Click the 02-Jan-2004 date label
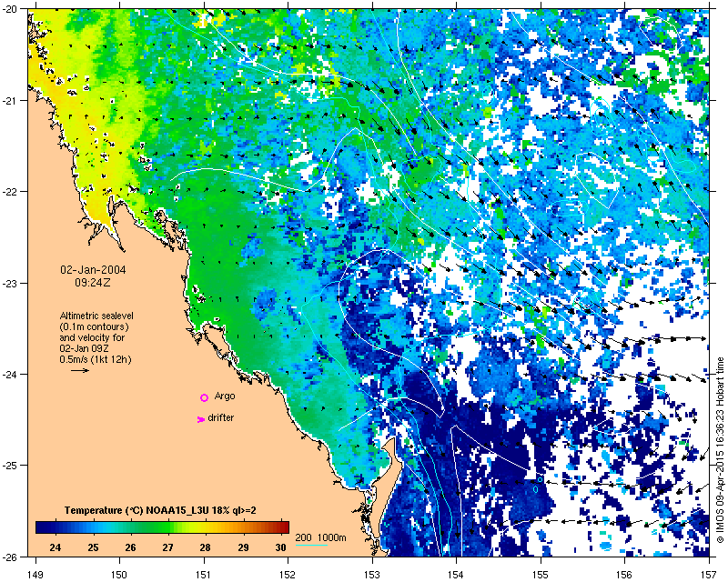 (93, 270)
